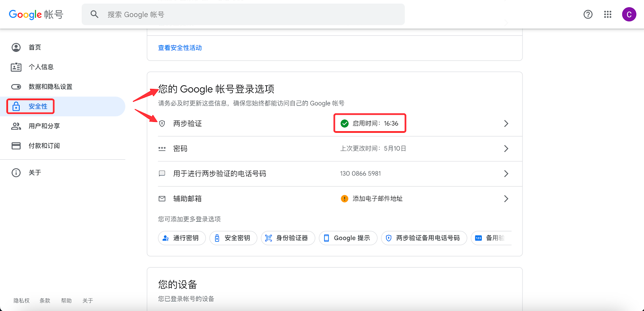Viewport: 644px width, 311px height.
Task: Click the 个人信息 ID card icon
Action: point(16,67)
